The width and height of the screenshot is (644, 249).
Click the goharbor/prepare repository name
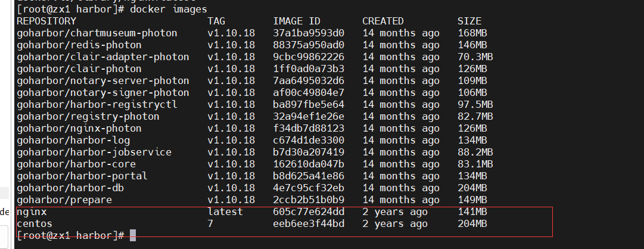64,200
